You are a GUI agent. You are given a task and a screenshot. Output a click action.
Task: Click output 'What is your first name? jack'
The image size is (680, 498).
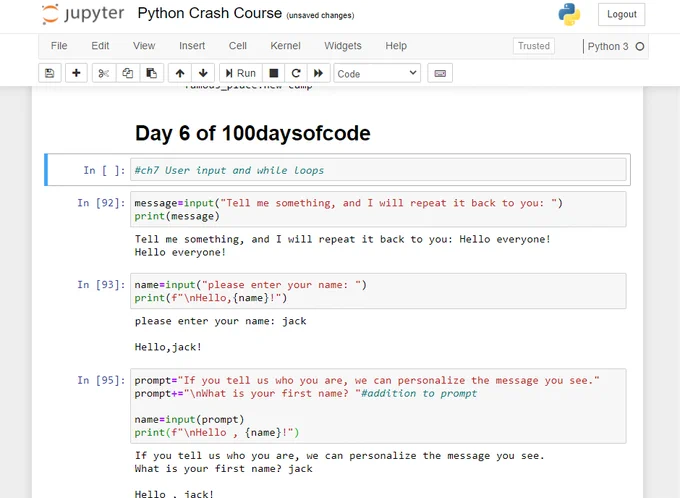(223, 469)
